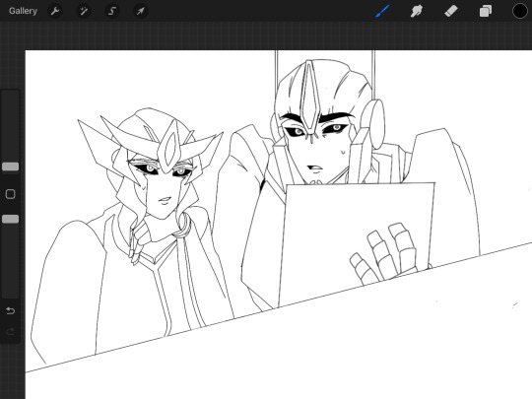Click the brush opacity slider handle
The height and width of the screenshot is (399, 532).
pyautogui.click(x=11, y=219)
